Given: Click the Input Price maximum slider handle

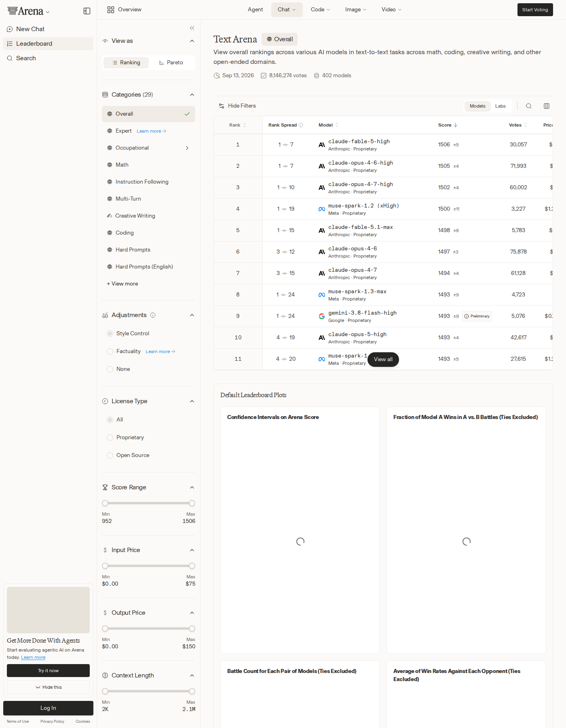Looking at the screenshot, I should (x=192, y=566).
